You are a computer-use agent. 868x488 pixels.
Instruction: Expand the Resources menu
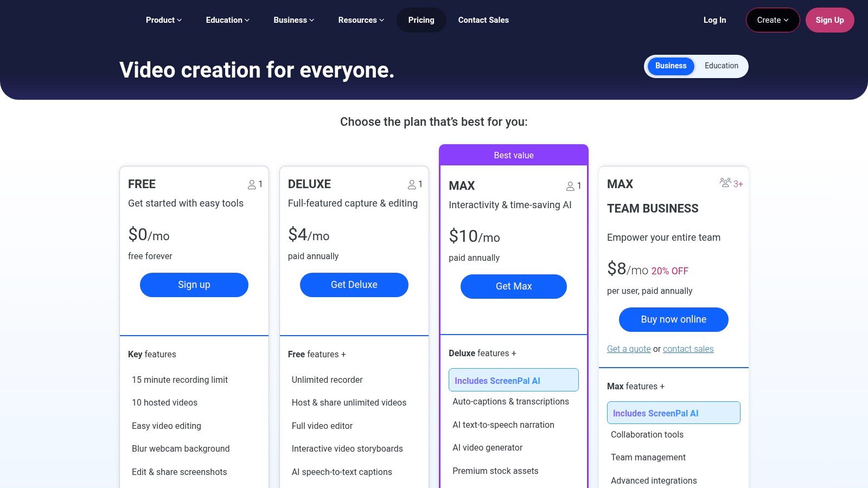tap(361, 20)
